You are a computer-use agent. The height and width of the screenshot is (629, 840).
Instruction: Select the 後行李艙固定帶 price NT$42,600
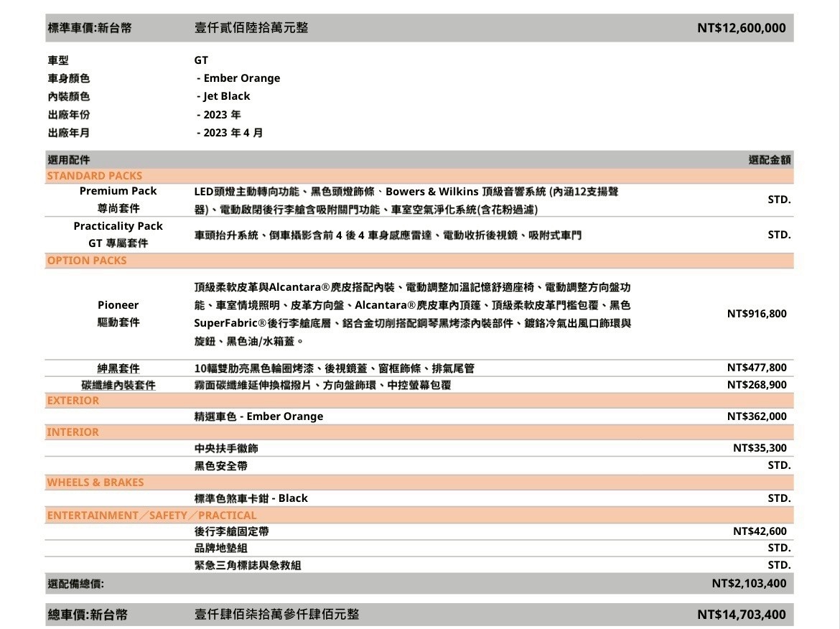(x=760, y=531)
